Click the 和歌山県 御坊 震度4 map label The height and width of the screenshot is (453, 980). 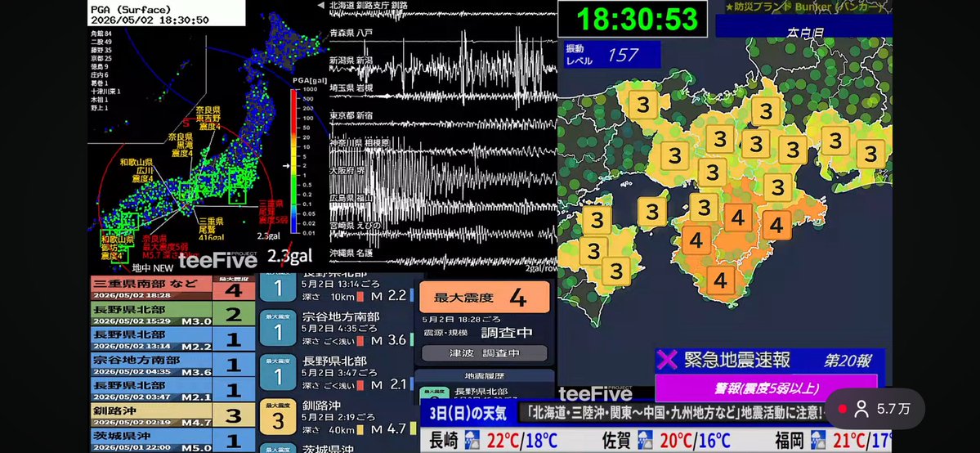(x=118, y=246)
